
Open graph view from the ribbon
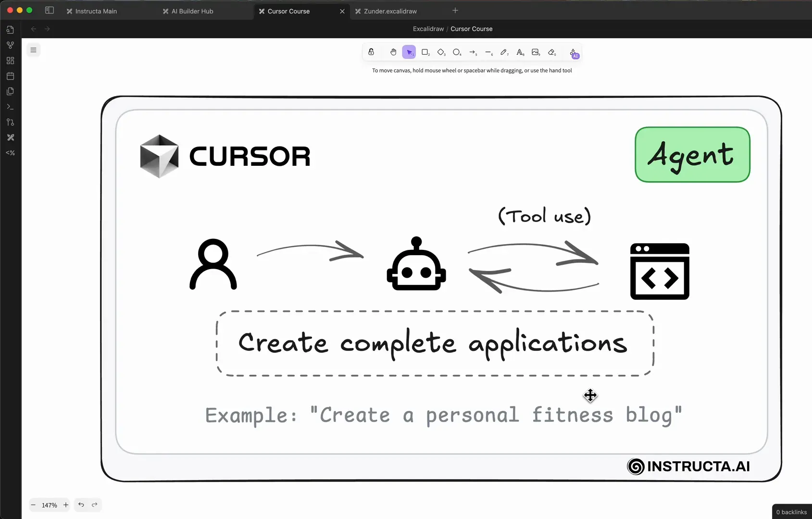(10, 45)
